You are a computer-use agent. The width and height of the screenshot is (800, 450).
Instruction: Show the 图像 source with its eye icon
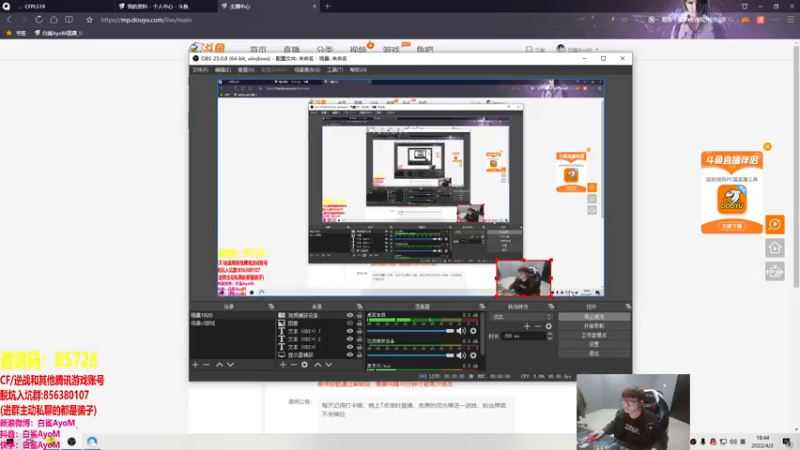coord(349,323)
